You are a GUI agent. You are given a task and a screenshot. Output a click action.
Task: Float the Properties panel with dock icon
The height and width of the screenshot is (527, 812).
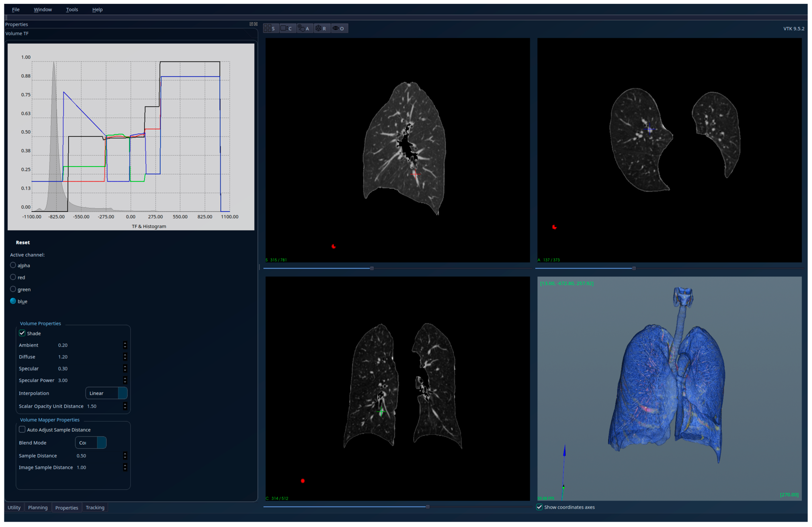(x=251, y=24)
